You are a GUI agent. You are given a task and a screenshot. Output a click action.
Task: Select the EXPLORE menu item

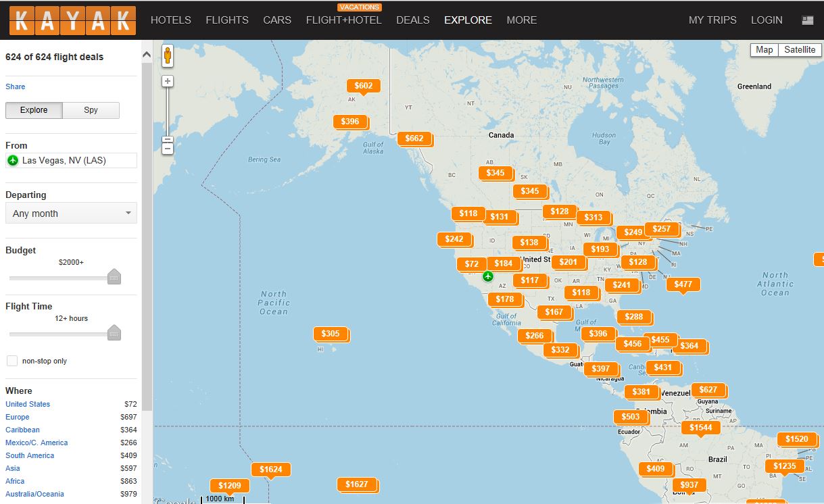[468, 20]
